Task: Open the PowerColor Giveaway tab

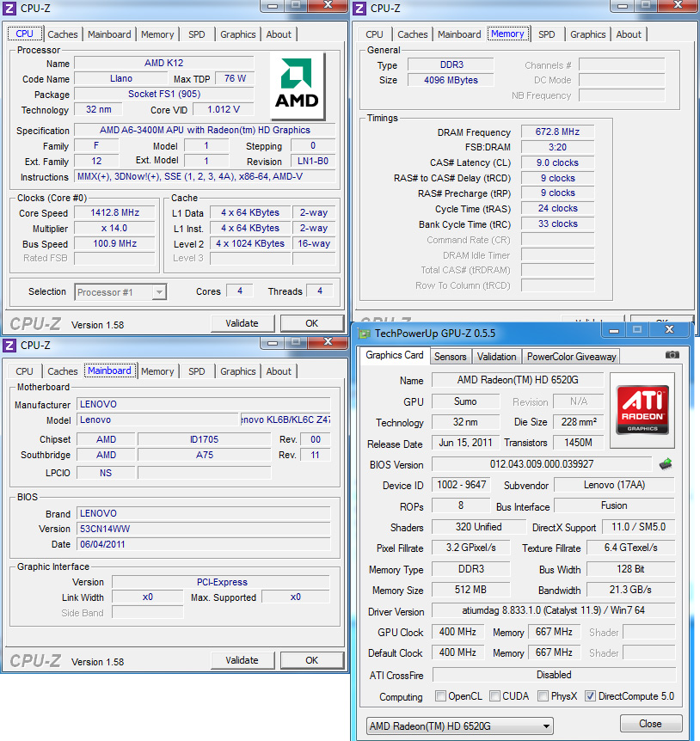Action: [x=572, y=357]
